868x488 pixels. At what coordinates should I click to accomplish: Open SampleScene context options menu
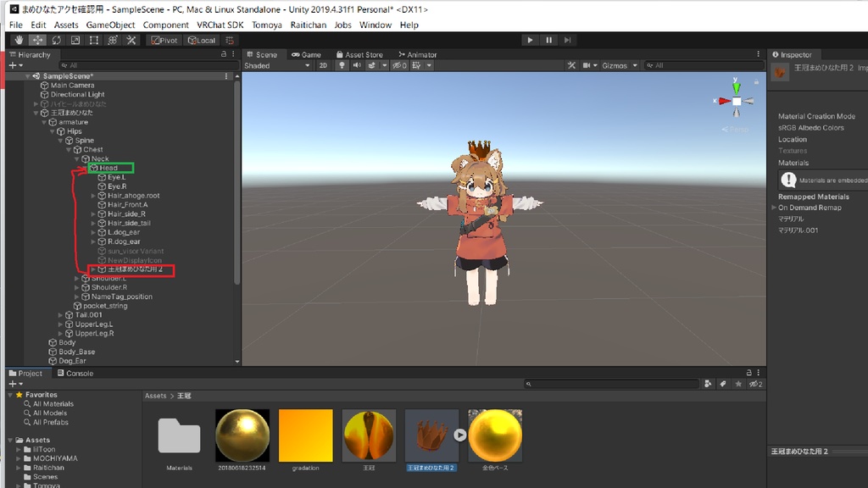(x=225, y=75)
